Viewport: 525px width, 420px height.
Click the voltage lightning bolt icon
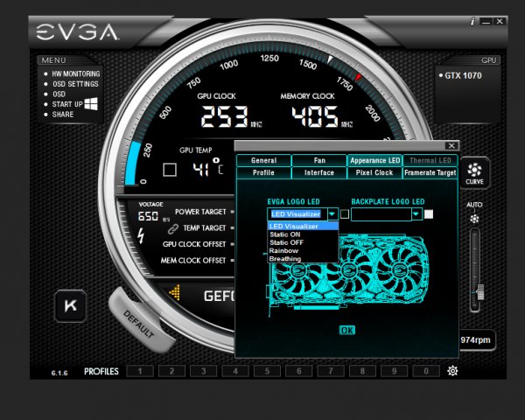tap(141, 235)
